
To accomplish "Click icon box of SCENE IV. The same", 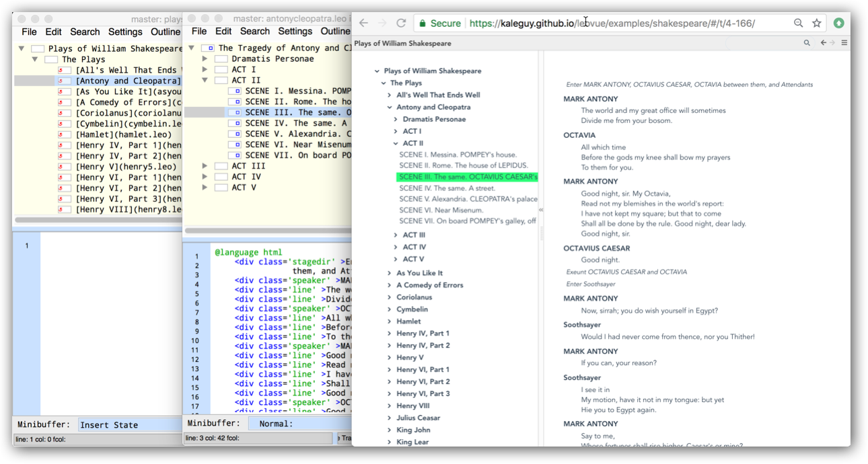I will pyautogui.click(x=235, y=123).
